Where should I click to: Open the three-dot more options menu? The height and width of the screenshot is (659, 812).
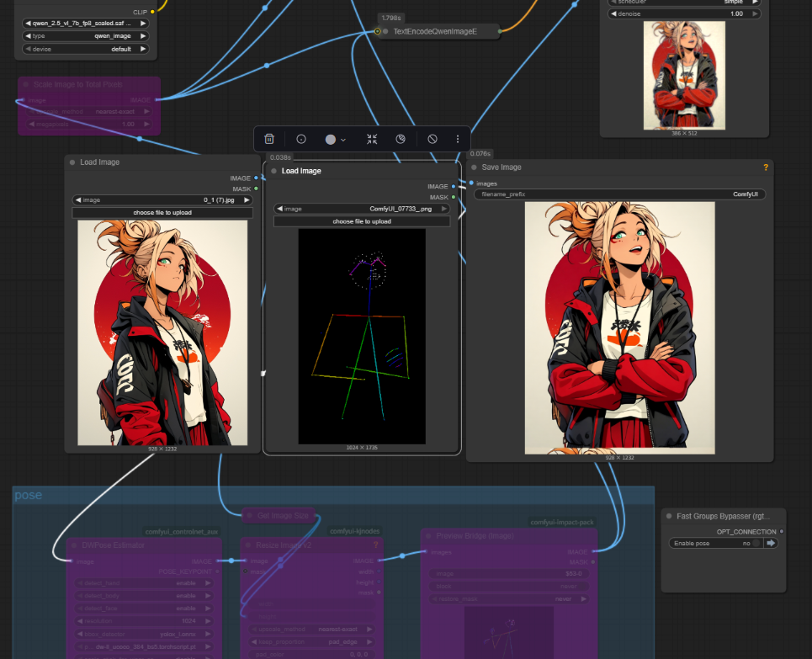click(x=458, y=139)
